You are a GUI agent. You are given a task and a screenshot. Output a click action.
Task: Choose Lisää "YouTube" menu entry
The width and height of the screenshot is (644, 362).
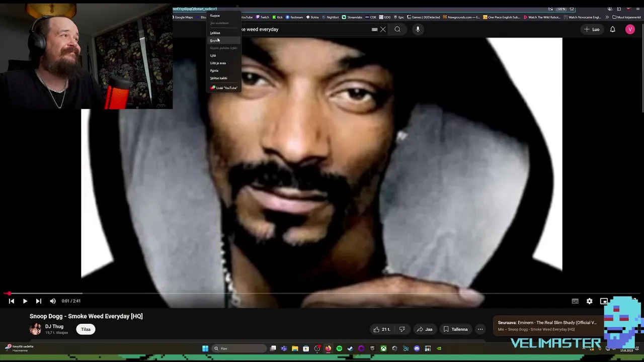click(224, 88)
